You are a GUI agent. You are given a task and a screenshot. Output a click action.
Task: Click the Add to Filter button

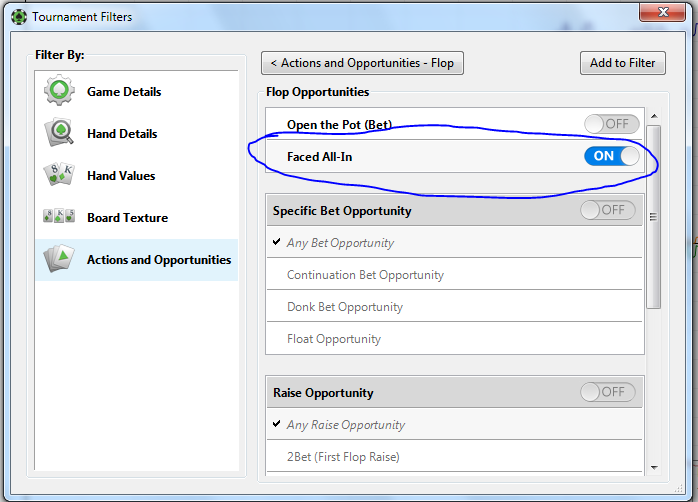622,63
